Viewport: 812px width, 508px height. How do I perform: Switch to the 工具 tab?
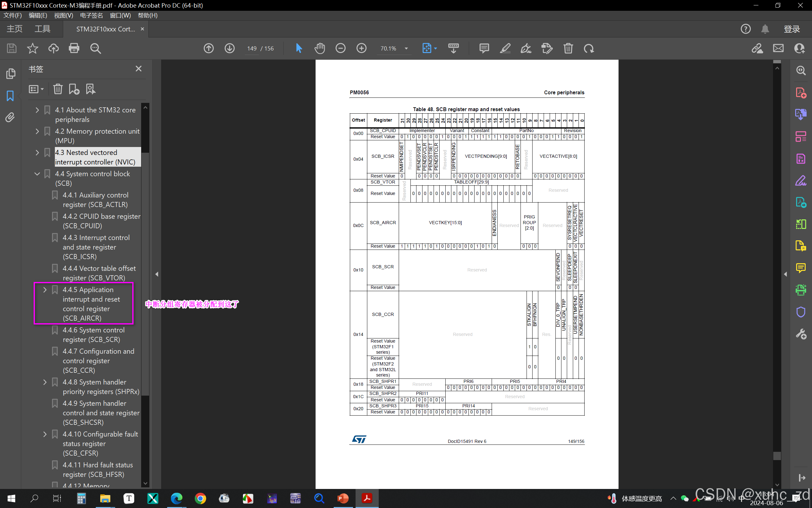click(43, 29)
